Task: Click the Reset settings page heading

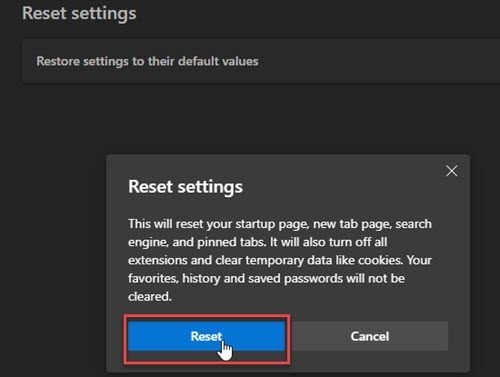Action: coord(79,14)
